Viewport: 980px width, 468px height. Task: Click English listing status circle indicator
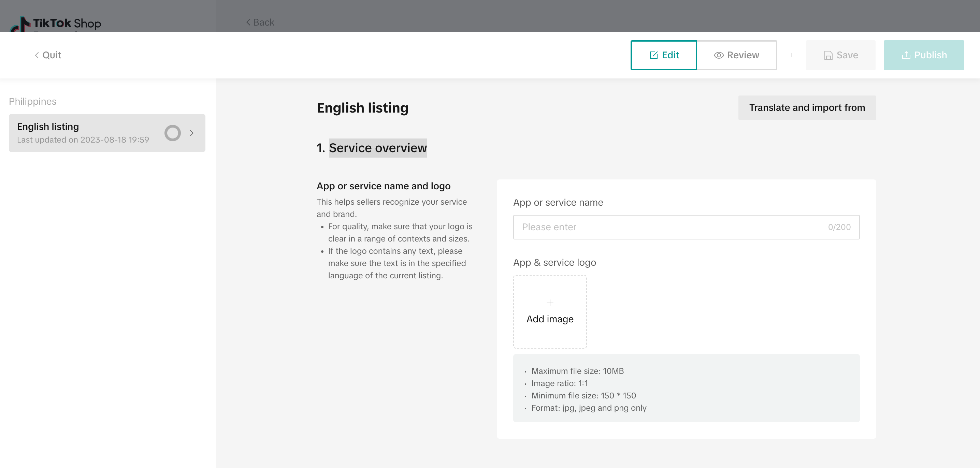173,133
